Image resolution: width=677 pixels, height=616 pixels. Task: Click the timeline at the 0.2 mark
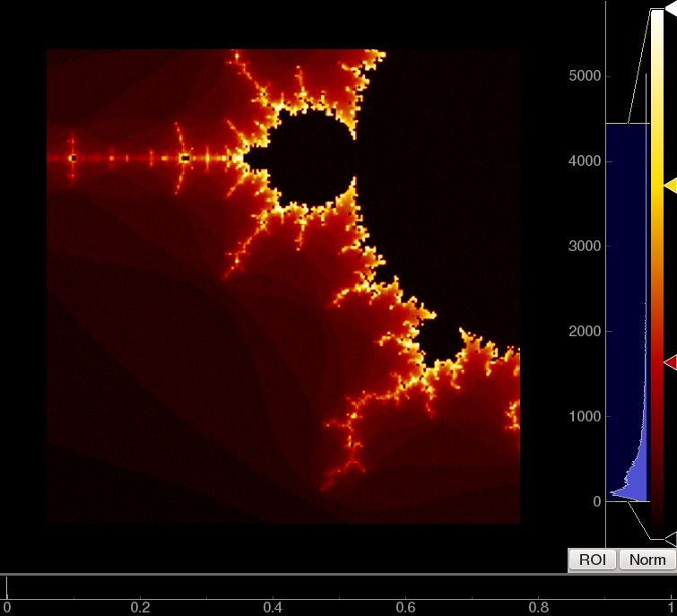[x=140, y=599]
